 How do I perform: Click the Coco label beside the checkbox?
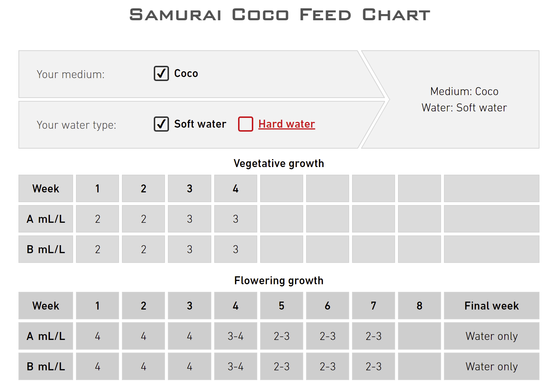coord(186,73)
